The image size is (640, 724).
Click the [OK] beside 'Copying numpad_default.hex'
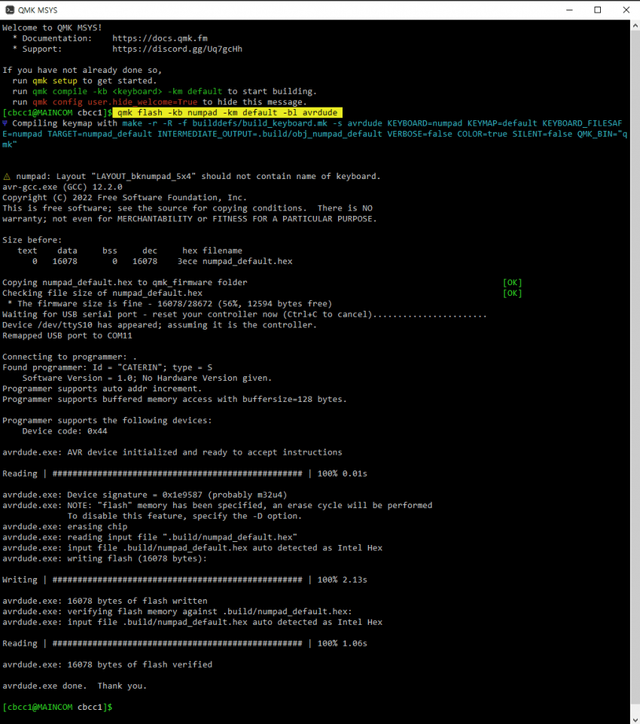[x=512, y=283]
